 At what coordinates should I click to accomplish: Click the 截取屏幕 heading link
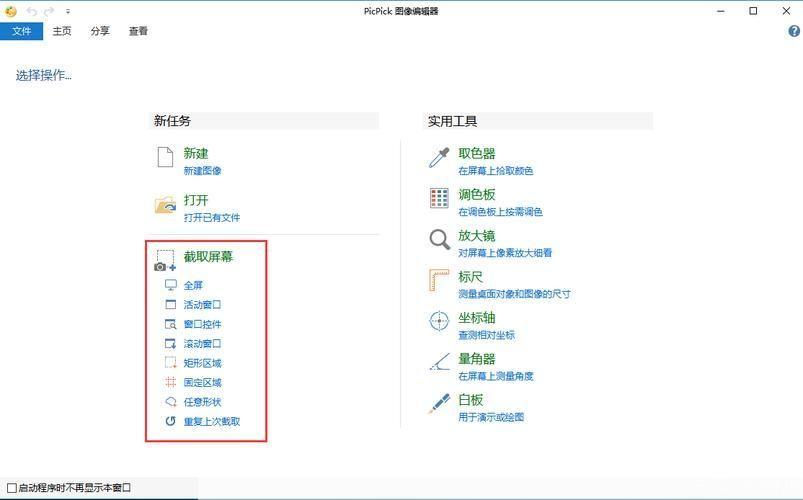pyautogui.click(x=208, y=256)
